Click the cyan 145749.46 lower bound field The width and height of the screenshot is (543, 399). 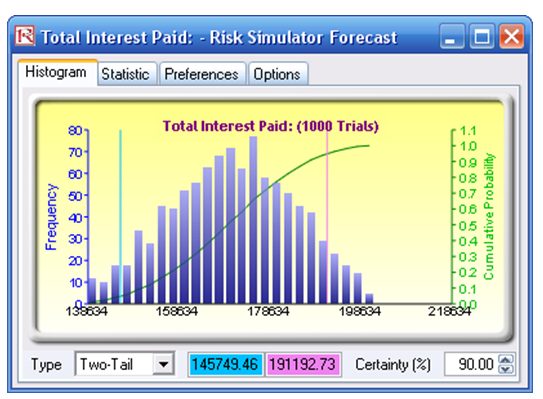[x=225, y=364]
